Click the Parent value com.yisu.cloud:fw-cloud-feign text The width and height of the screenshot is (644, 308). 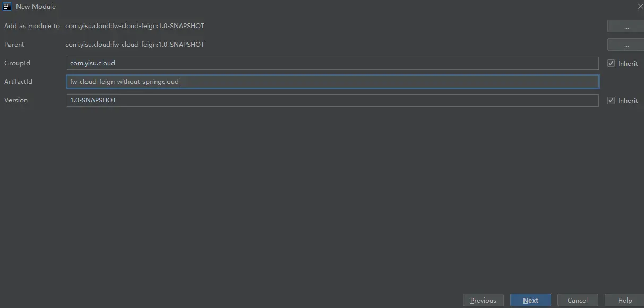coord(134,45)
